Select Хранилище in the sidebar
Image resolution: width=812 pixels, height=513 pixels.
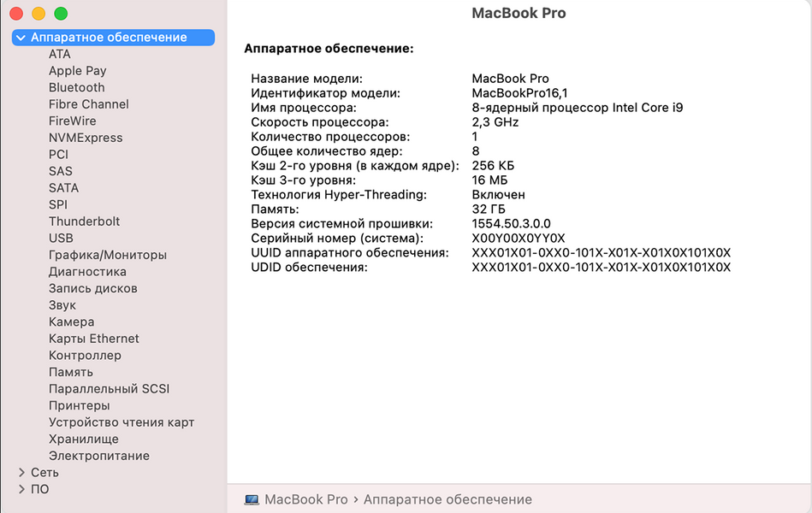[x=83, y=439]
